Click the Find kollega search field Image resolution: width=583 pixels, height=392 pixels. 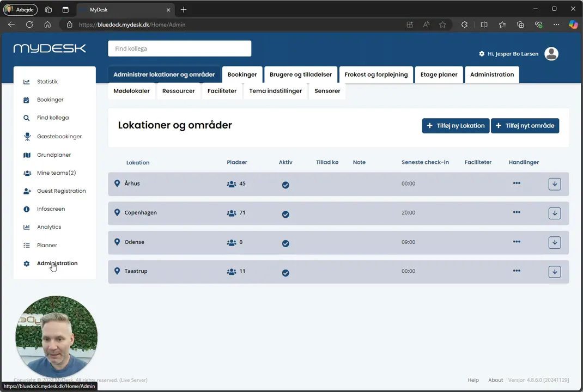(180, 48)
